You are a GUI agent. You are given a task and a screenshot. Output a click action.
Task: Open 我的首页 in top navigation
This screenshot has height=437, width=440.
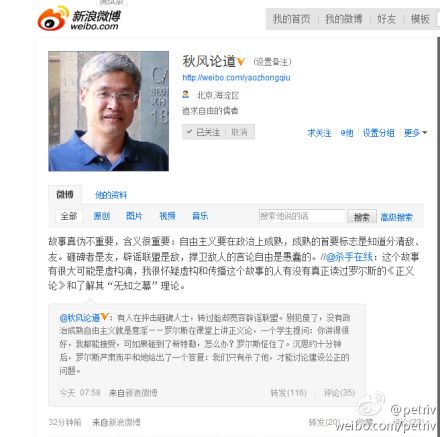coord(292,19)
